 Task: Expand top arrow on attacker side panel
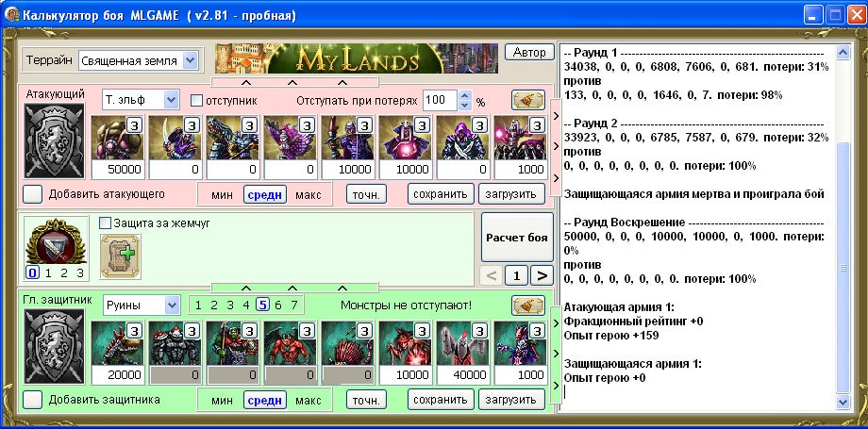click(x=556, y=114)
